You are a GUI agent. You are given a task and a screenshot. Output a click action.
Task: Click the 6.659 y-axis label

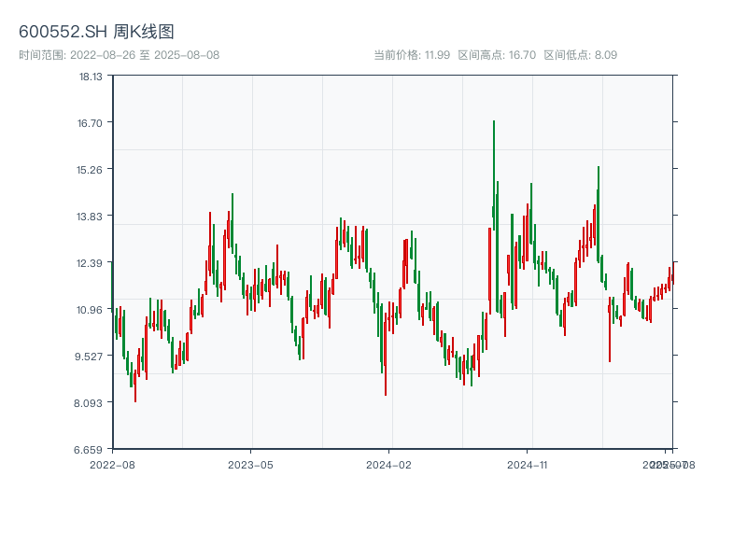click(x=88, y=450)
